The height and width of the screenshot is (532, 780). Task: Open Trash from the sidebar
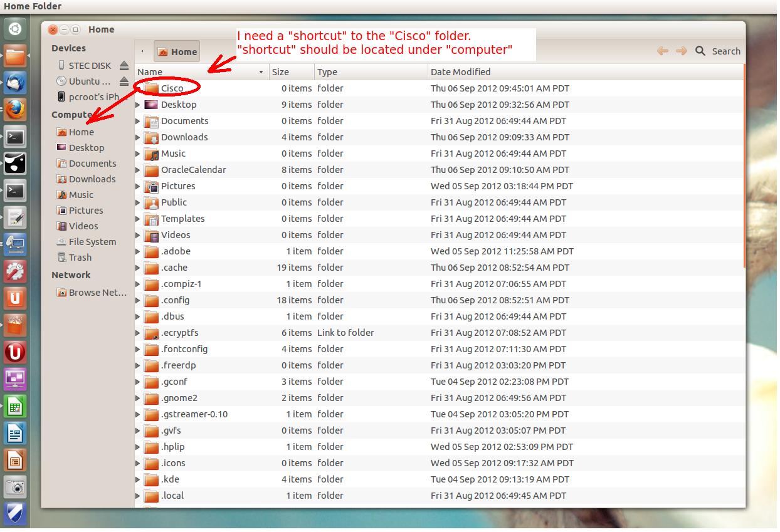tap(79, 257)
